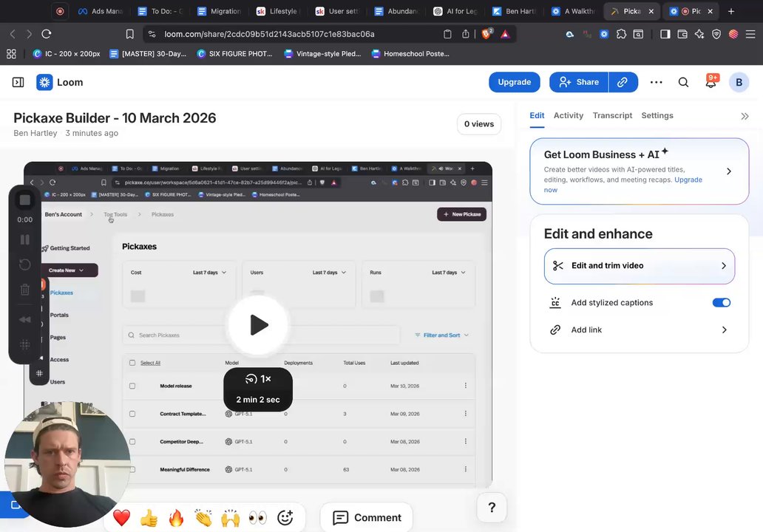This screenshot has width=763, height=532.
Task: Open Brave Shields lion icon
Action: pyautogui.click(x=486, y=33)
